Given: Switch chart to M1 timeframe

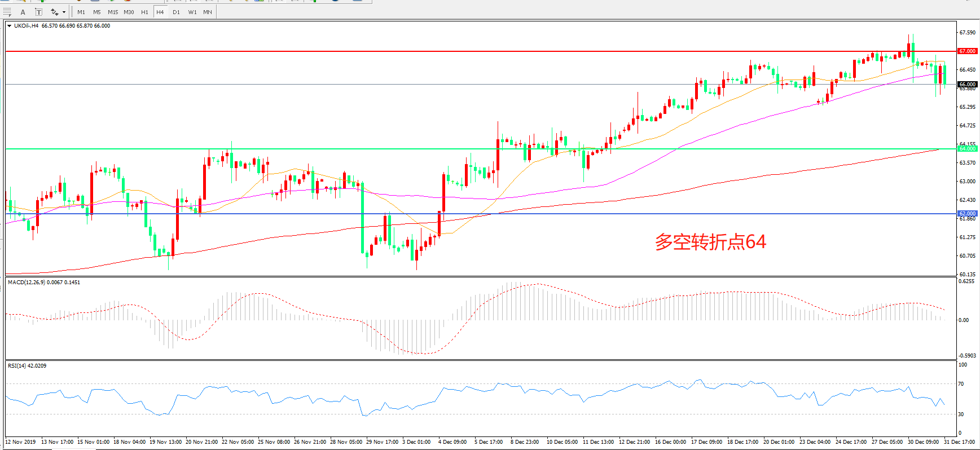Looking at the screenshot, I should pyautogui.click(x=81, y=12).
